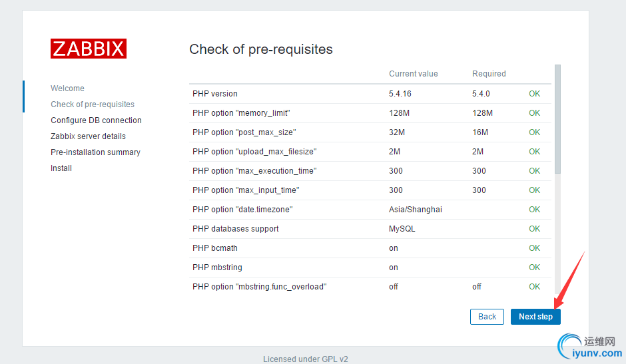Click PHP option "date.timezone" row label
This screenshot has width=626, height=364.
click(242, 210)
